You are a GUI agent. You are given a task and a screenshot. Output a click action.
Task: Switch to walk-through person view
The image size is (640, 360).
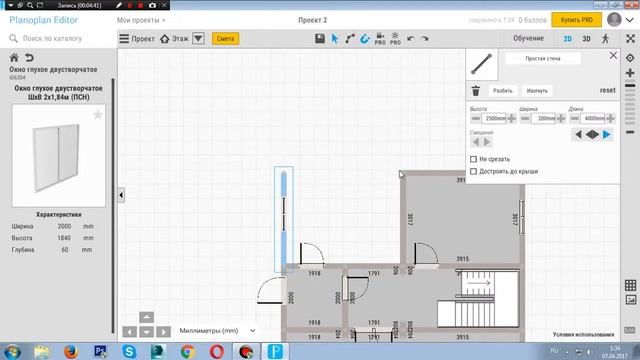[x=605, y=38]
